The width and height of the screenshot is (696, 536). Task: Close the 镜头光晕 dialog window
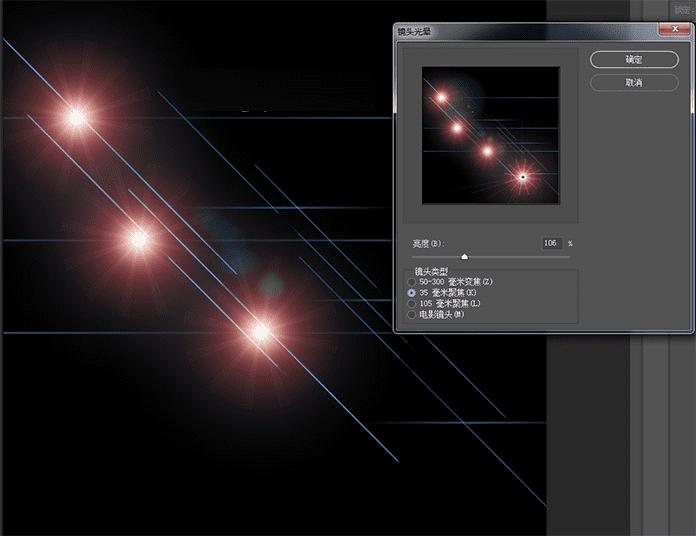675,29
